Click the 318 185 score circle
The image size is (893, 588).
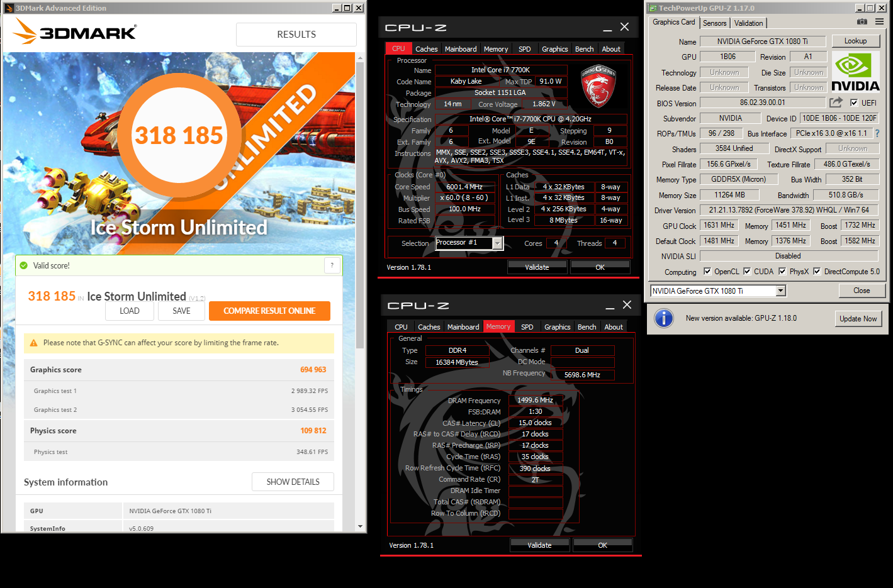179,136
